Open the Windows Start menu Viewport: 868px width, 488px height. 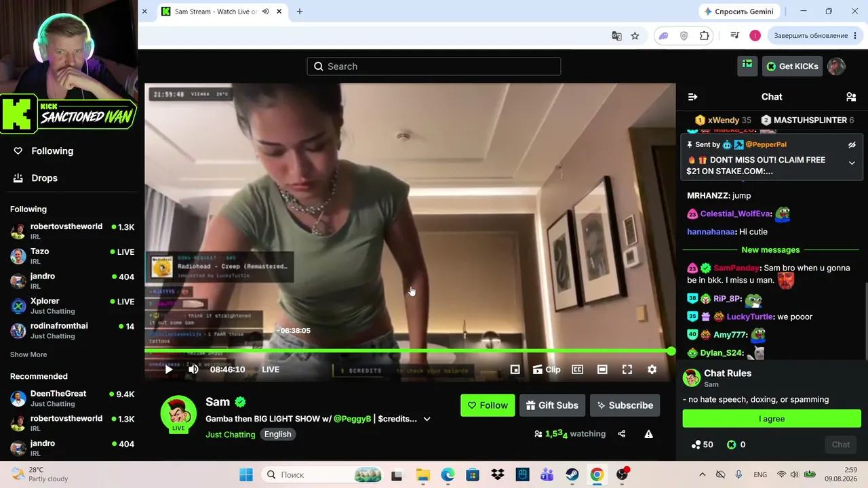click(x=245, y=474)
